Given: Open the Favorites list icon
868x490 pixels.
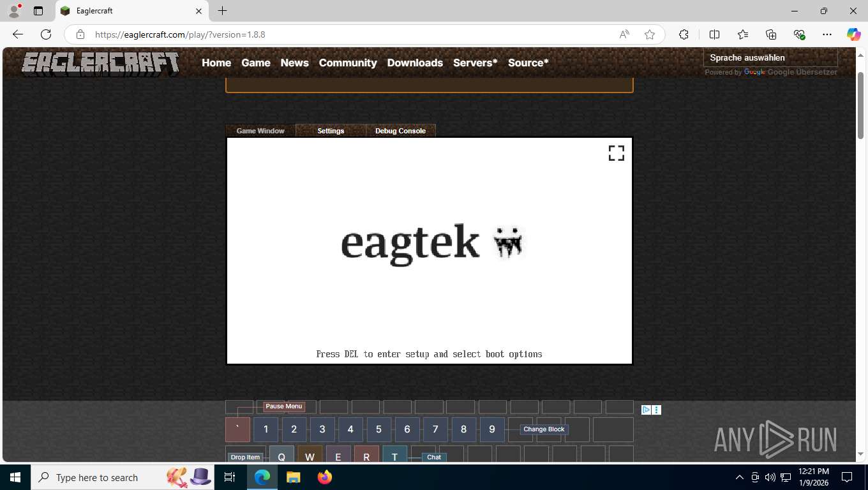Looking at the screenshot, I should [x=743, y=34].
